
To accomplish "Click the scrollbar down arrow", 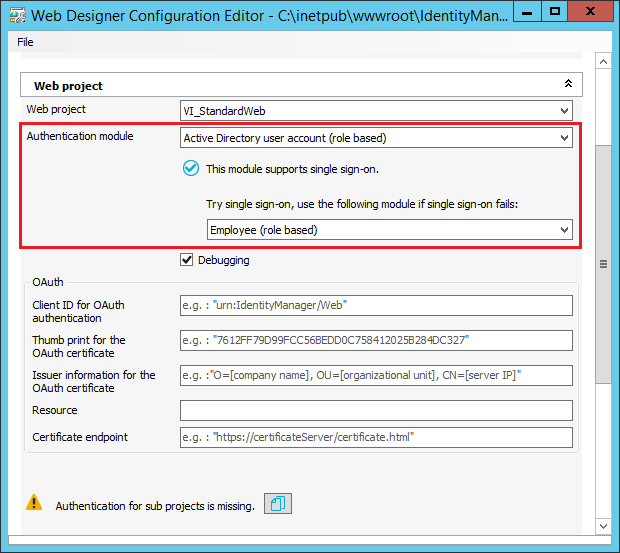I will pos(603,526).
